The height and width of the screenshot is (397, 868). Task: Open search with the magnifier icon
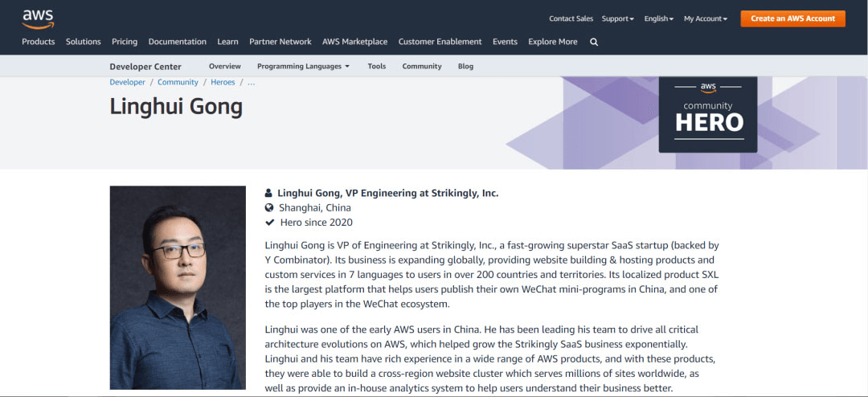[x=594, y=42]
